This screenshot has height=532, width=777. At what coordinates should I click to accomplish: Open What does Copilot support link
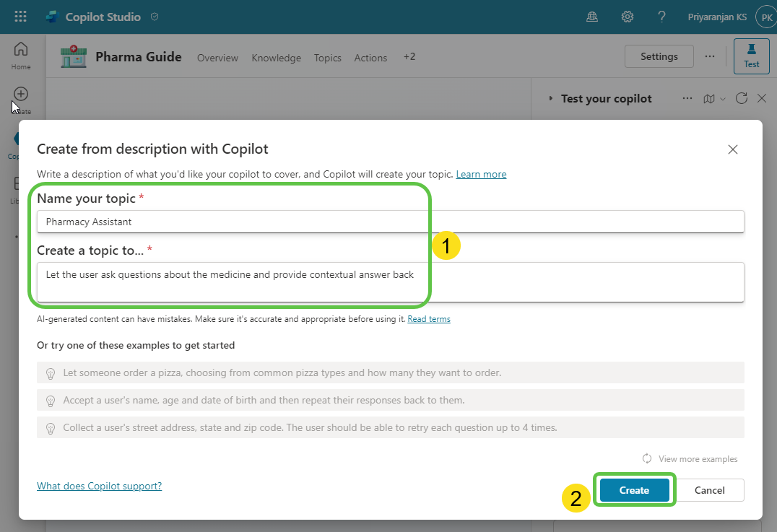click(99, 487)
